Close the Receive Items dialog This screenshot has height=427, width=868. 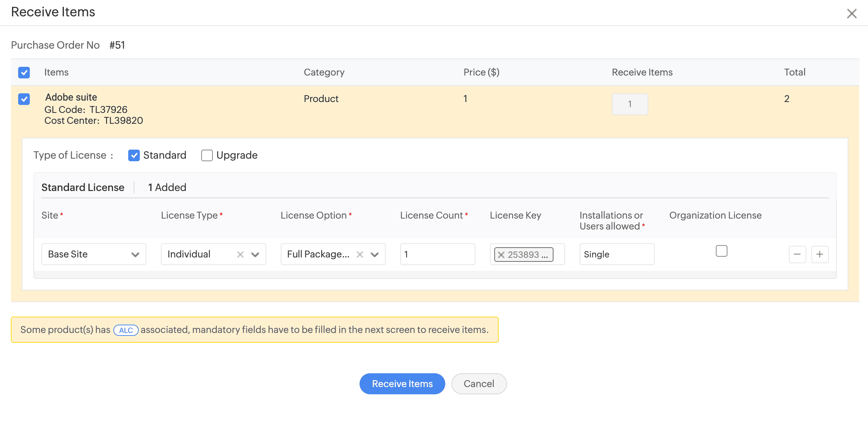(x=851, y=14)
